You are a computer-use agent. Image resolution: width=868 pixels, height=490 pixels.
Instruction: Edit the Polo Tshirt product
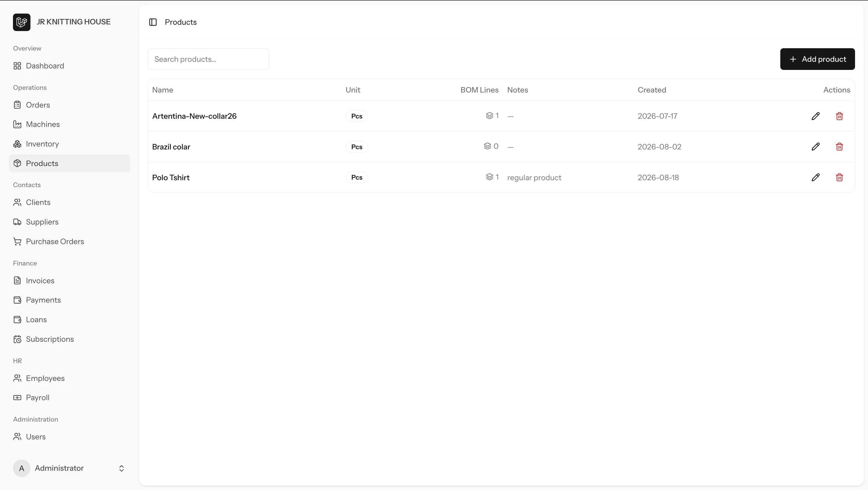[816, 177]
